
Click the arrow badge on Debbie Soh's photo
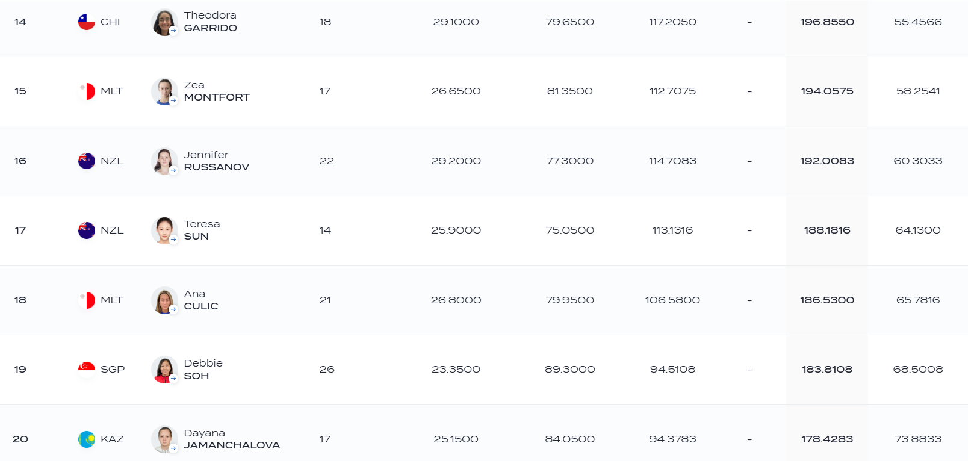[173, 379]
